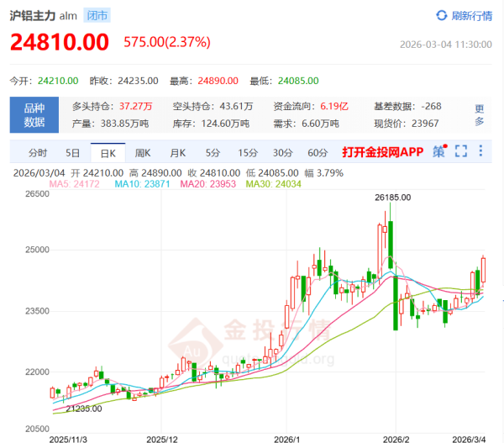Click the 最高 value 24890.00

tap(218, 81)
